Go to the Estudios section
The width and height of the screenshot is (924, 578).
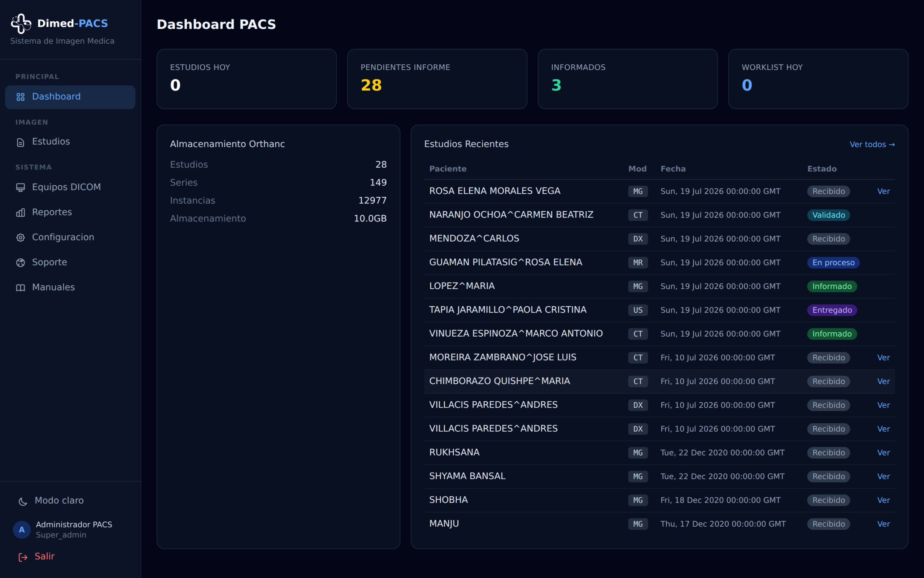[x=70, y=142]
